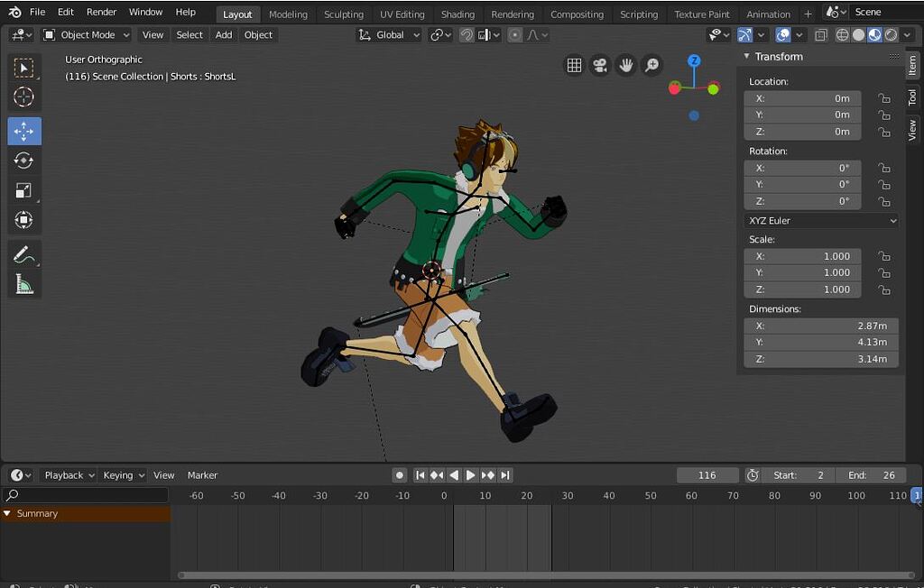Activate the Annotate tool
Viewport: 924px width, 588px height.
pos(24,253)
